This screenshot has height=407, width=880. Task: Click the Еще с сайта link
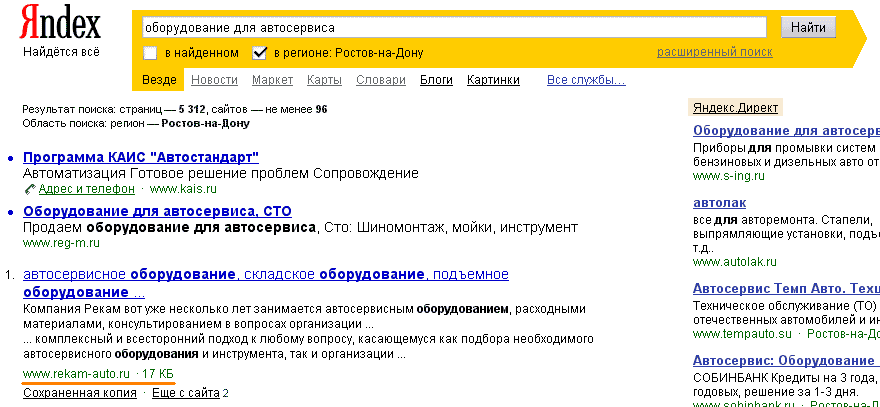coord(185,392)
